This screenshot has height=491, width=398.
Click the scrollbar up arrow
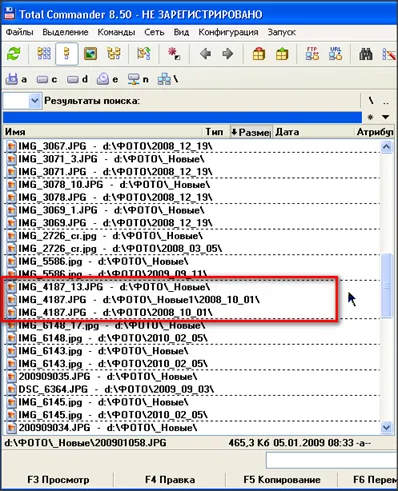[x=386, y=146]
